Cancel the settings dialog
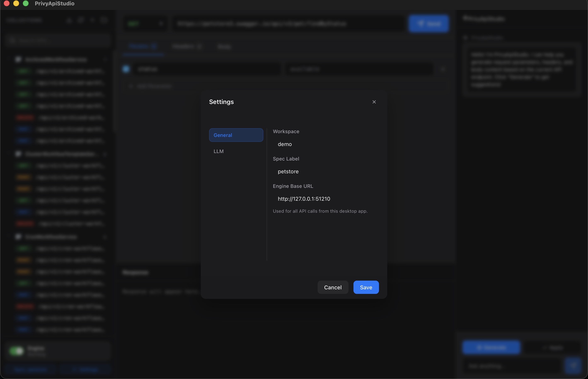The height and width of the screenshot is (379, 588). point(333,287)
